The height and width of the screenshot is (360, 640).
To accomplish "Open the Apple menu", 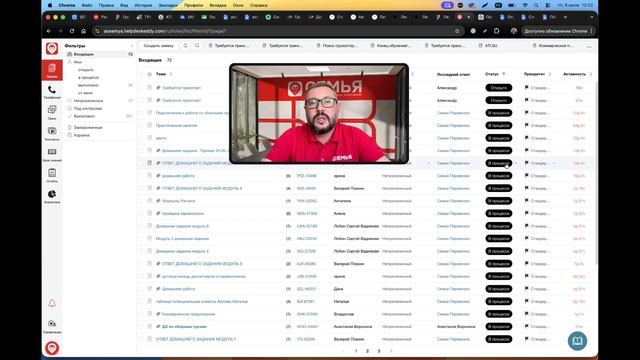I will click(50, 5).
